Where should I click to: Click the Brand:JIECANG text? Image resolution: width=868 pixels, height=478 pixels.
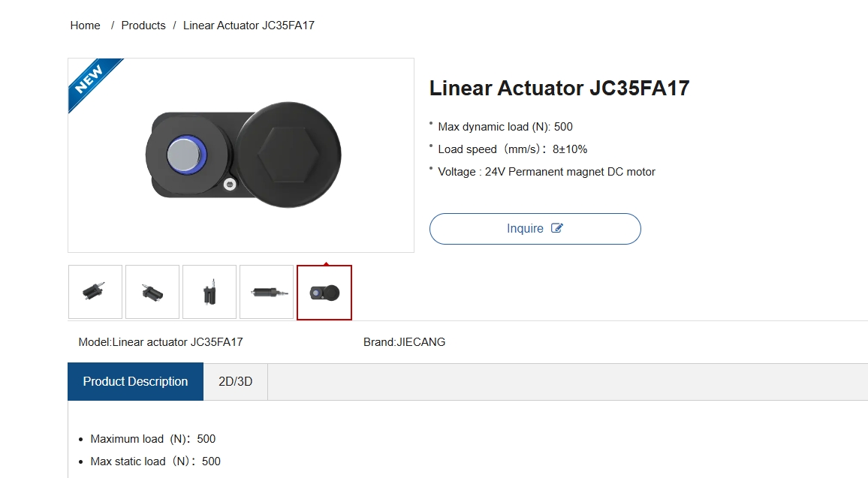point(404,342)
